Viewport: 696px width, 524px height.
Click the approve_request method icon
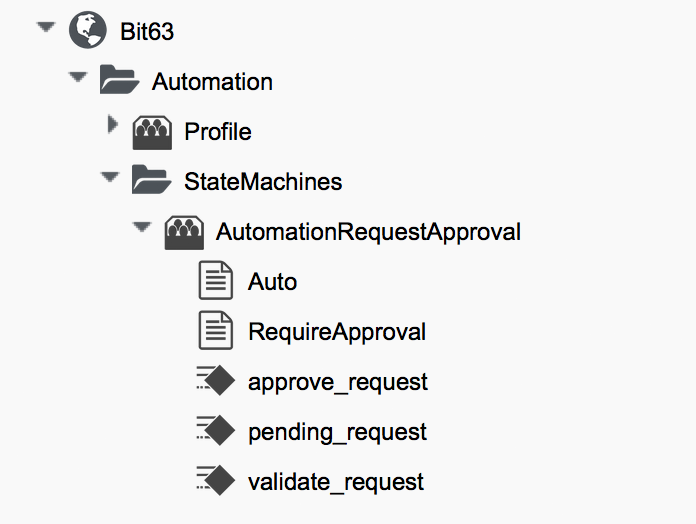216,381
